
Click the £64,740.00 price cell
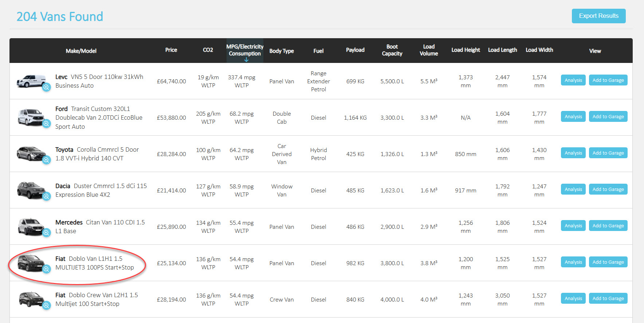pyautogui.click(x=171, y=81)
